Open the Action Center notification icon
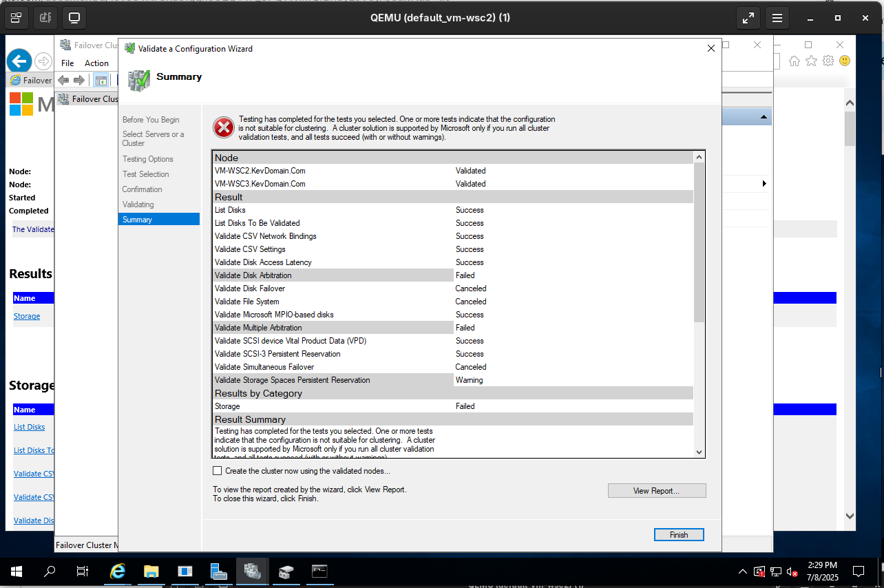884x588 pixels. (x=859, y=571)
